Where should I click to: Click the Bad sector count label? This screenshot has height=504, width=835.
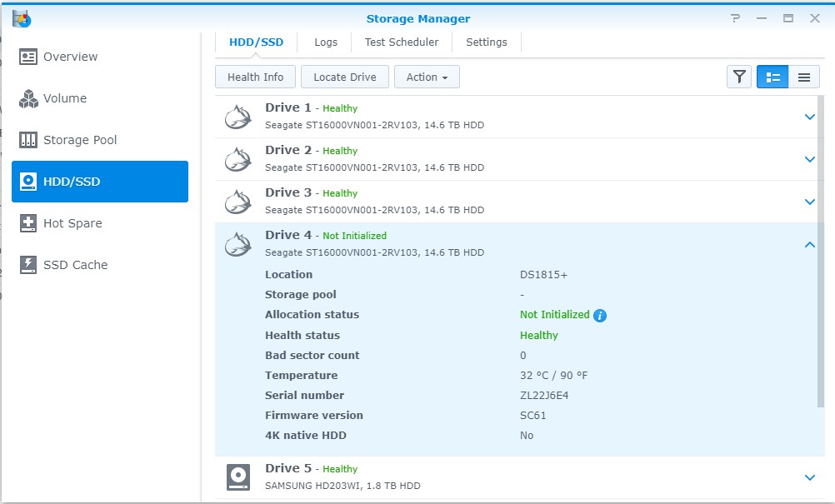(312, 355)
